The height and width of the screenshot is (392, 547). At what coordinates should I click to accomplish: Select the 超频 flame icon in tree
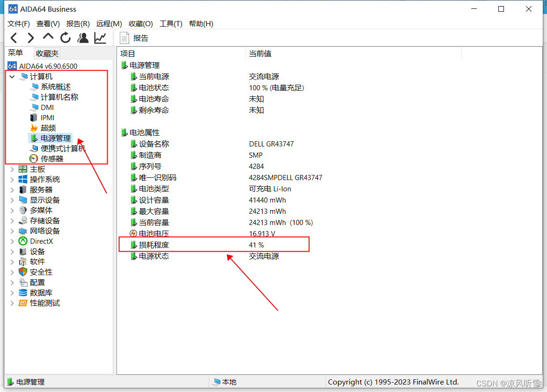tap(34, 128)
